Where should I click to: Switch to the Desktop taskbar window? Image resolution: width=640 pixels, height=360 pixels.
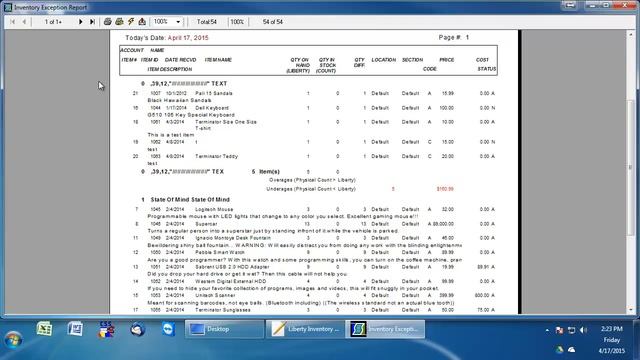[x=224, y=329]
